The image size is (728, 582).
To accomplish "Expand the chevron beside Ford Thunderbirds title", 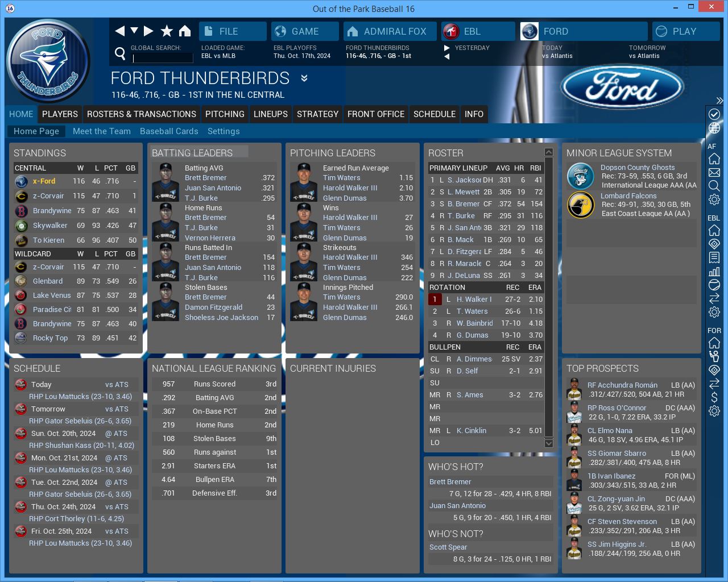I will click(304, 78).
